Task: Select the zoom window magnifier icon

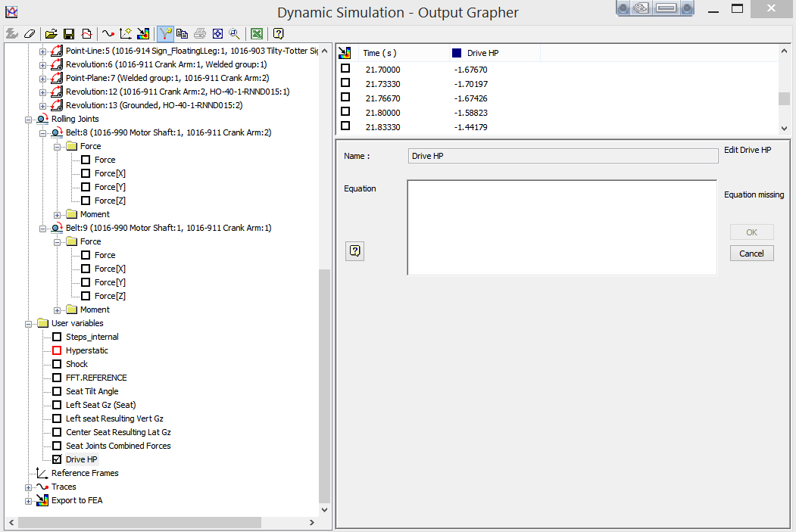Action: 235,34
